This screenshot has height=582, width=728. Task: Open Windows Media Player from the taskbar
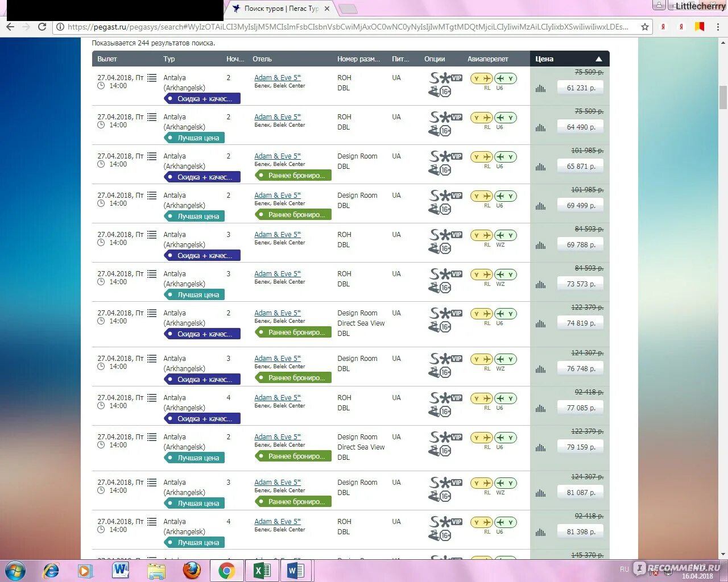coord(85,571)
